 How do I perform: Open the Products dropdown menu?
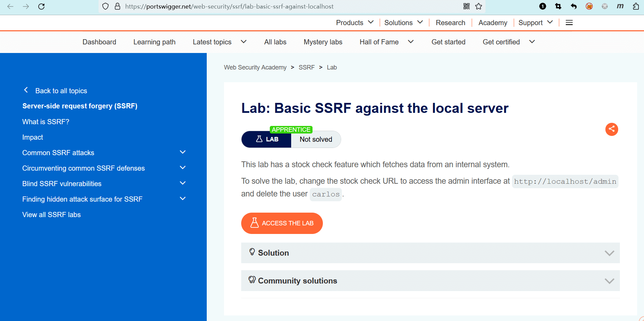pyautogui.click(x=355, y=23)
